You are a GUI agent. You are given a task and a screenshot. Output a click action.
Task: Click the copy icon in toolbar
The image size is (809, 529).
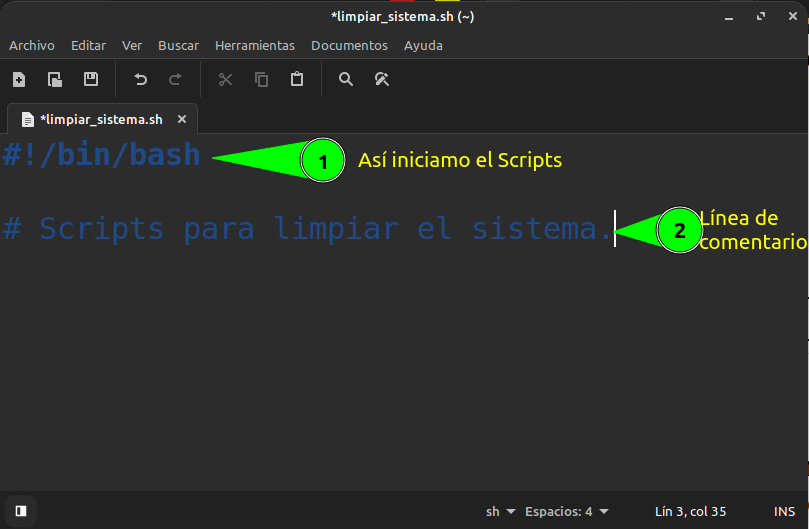[262, 79]
